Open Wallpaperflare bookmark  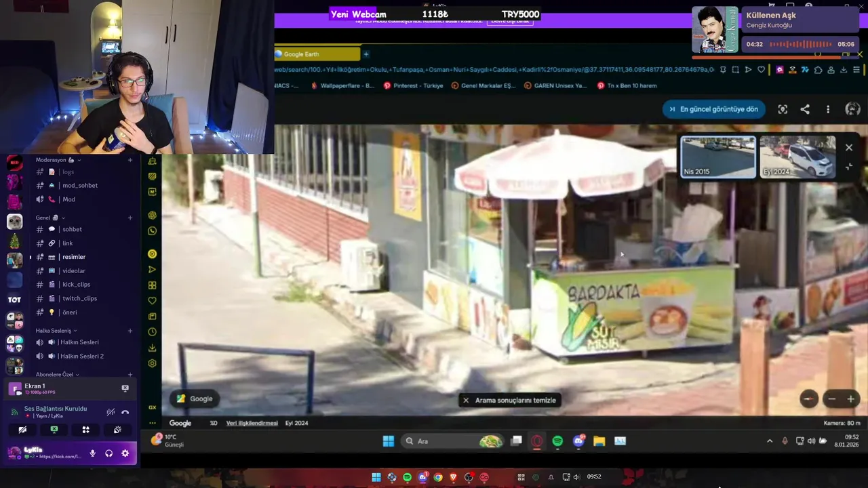342,86
